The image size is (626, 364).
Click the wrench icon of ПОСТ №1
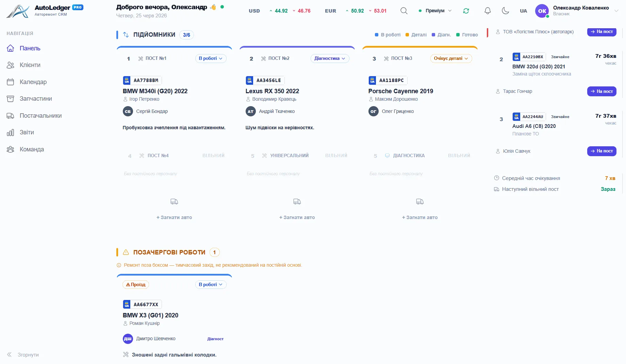[x=141, y=59]
